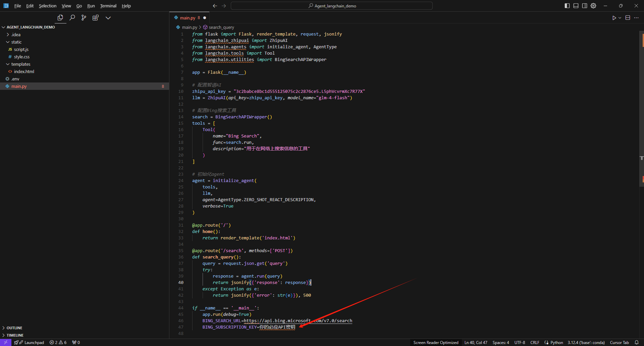Expand the OUTLINE section
Image resolution: width=644 pixels, height=346 pixels.
click(x=85, y=328)
